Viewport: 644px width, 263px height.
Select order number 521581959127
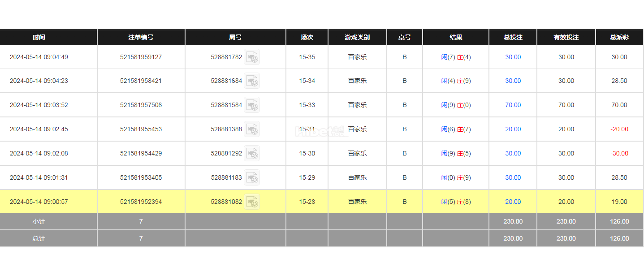(x=141, y=57)
